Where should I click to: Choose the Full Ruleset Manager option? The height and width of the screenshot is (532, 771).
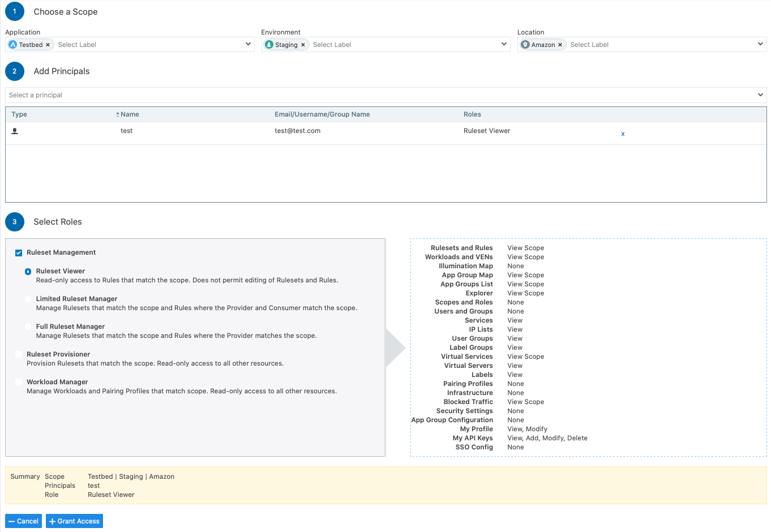pos(28,327)
